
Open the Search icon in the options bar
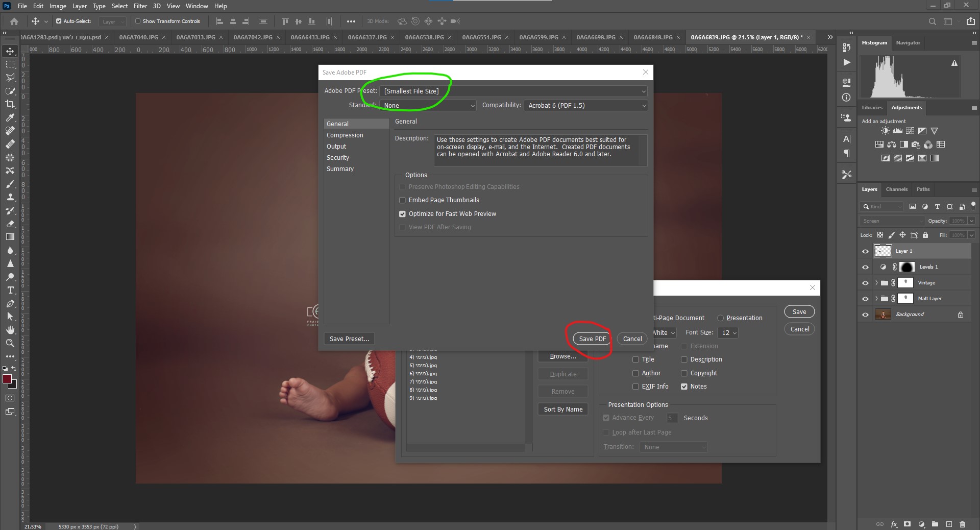pyautogui.click(x=933, y=21)
